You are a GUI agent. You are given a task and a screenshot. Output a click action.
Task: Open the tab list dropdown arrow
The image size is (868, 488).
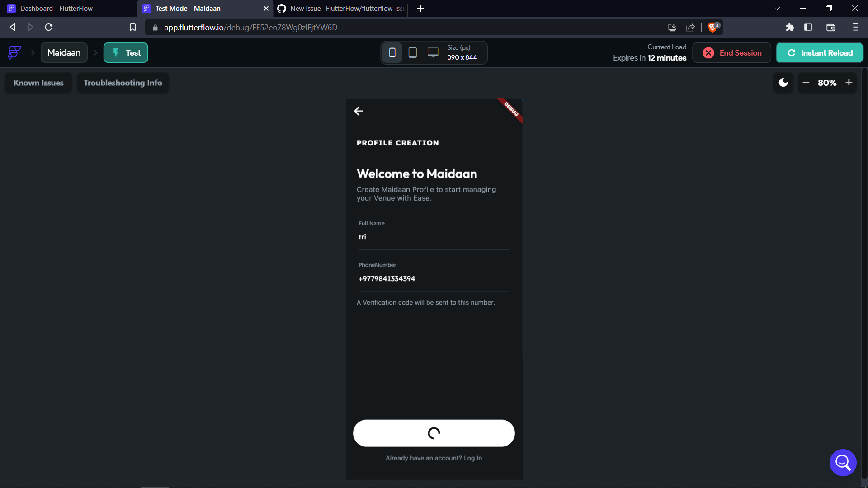coord(777,8)
